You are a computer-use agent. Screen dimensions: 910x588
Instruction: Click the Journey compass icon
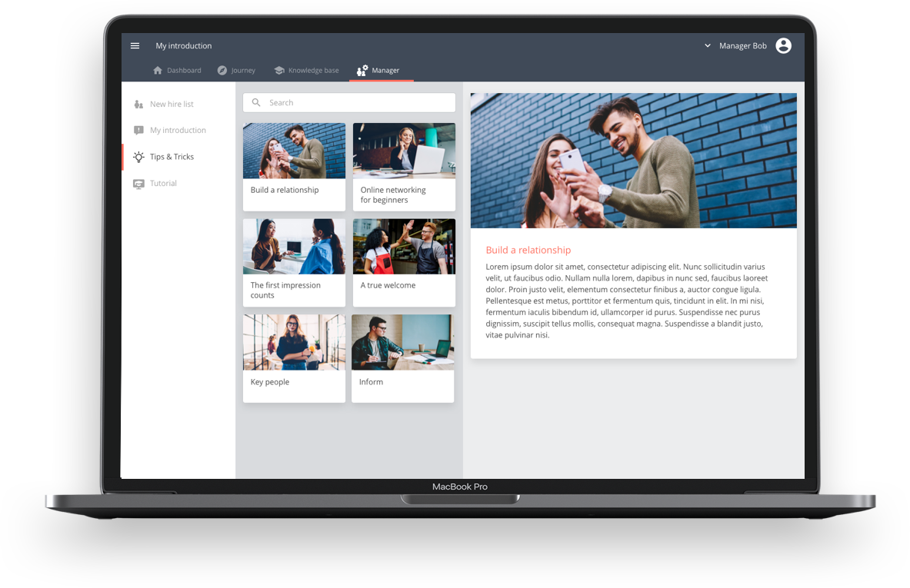pyautogui.click(x=222, y=70)
